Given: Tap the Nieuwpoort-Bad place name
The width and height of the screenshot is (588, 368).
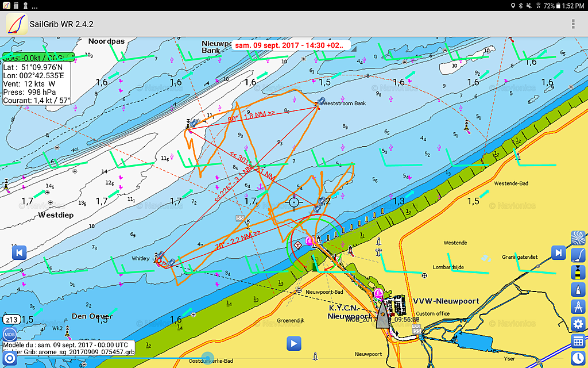Looking at the screenshot, I should (324, 292).
